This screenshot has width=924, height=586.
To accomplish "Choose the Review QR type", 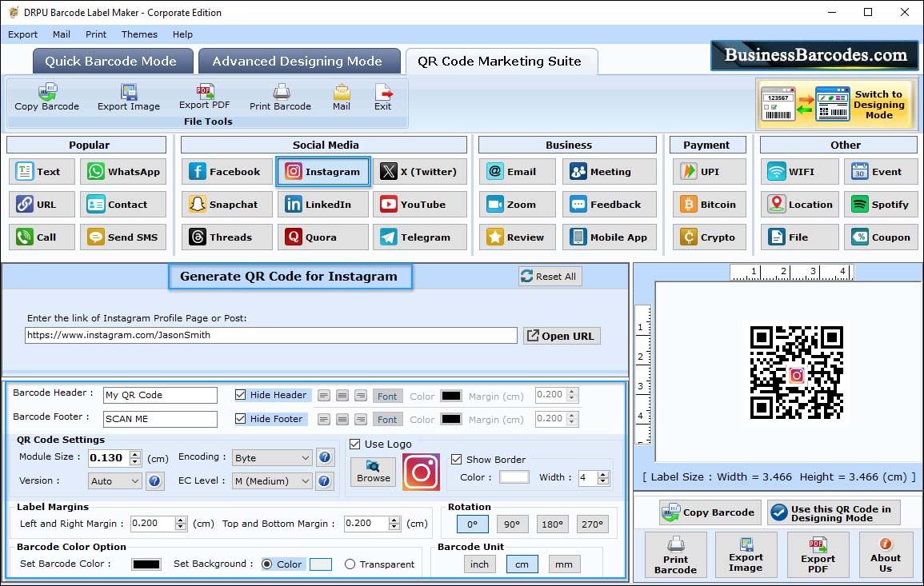I will tap(518, 237).
